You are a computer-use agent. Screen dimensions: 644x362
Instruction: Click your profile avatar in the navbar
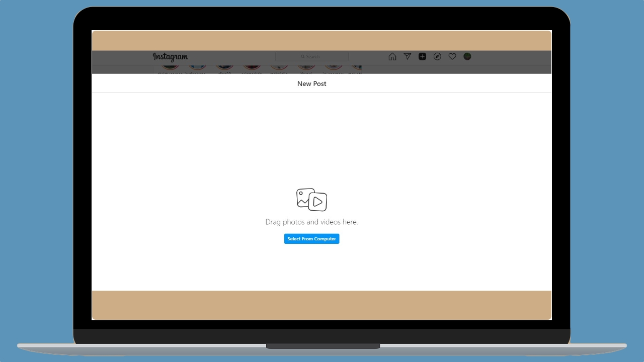(467, 56)
